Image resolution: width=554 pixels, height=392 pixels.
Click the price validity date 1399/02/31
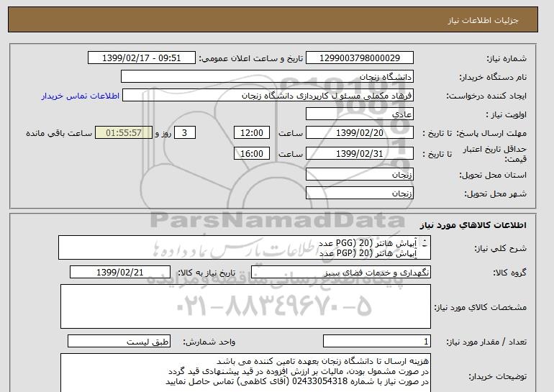359,153
